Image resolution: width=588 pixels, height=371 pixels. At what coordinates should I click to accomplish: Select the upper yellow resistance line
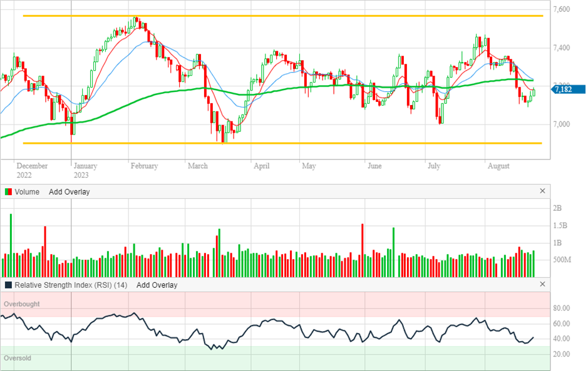click(x=282, y=16)
